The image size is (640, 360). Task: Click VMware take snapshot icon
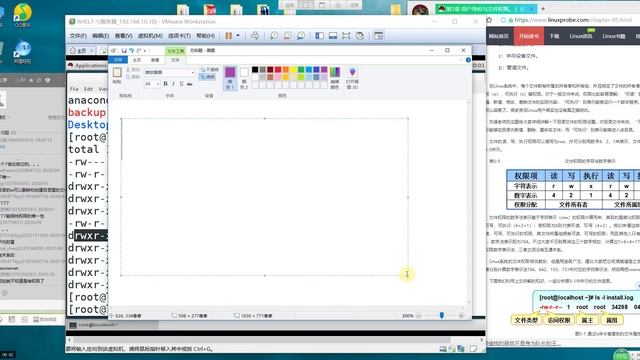coord(274,36)
